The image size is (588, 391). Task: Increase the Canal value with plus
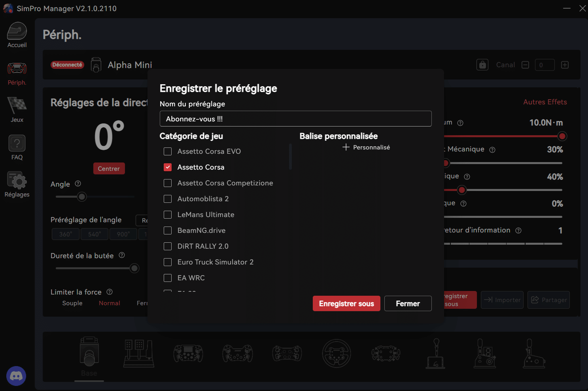pyautogui.click(x=565, y=65)
